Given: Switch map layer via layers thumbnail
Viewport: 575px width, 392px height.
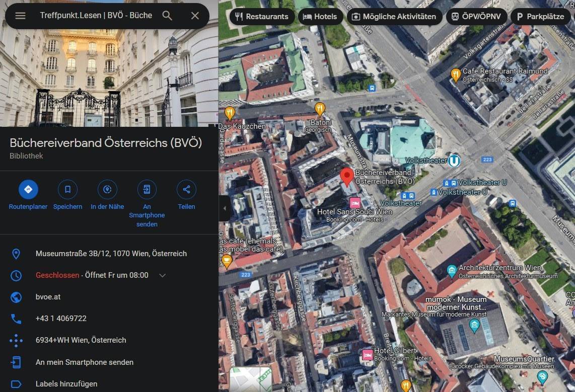Looking at the screenshot, I should pos(251,379).
